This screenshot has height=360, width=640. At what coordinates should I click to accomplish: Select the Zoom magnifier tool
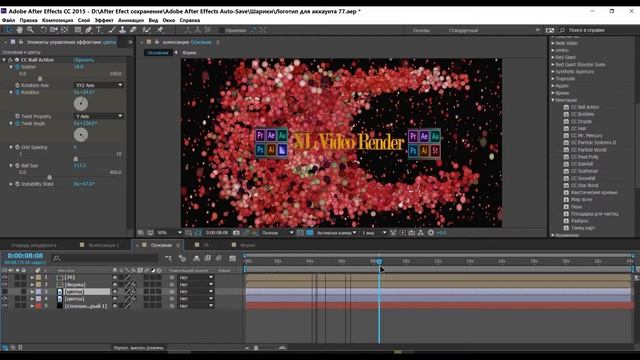[30, 30]
